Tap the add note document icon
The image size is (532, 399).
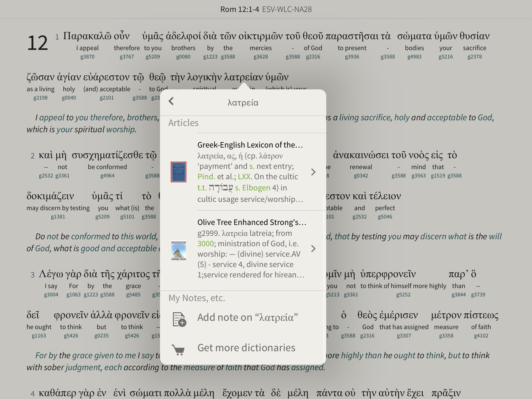click(179, 319)
